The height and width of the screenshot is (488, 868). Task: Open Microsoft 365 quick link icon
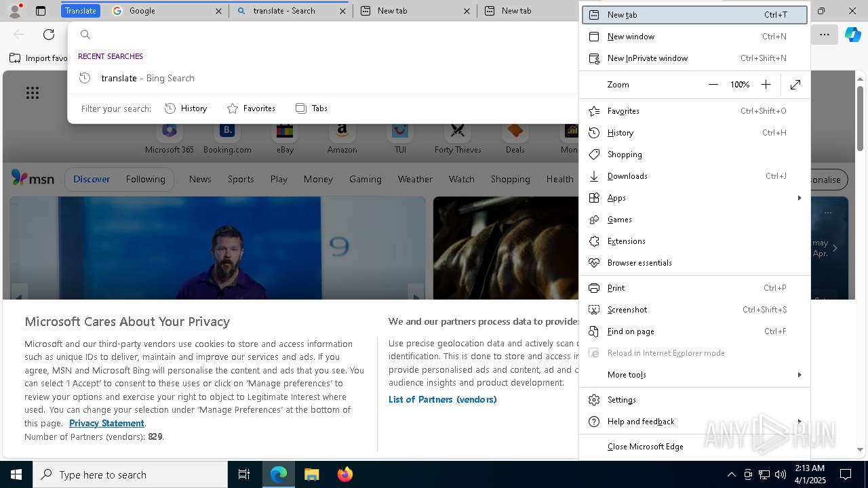click(170, 130)
